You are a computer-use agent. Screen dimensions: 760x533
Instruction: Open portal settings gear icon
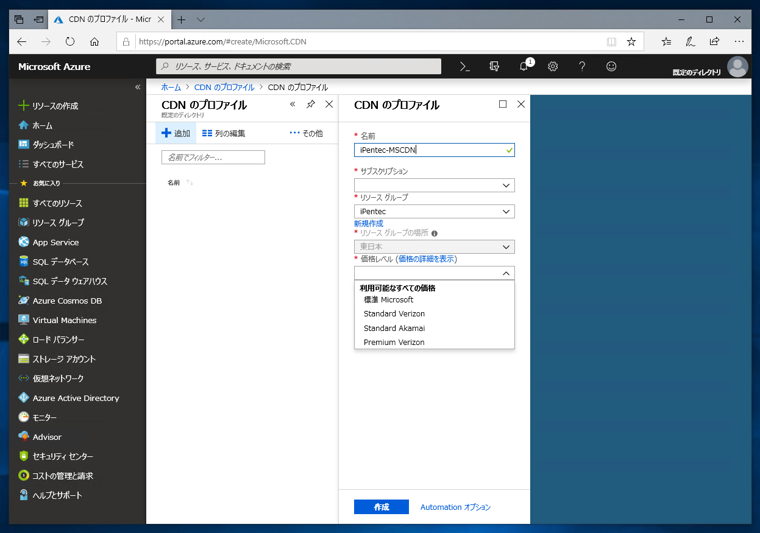coord(553,66)
